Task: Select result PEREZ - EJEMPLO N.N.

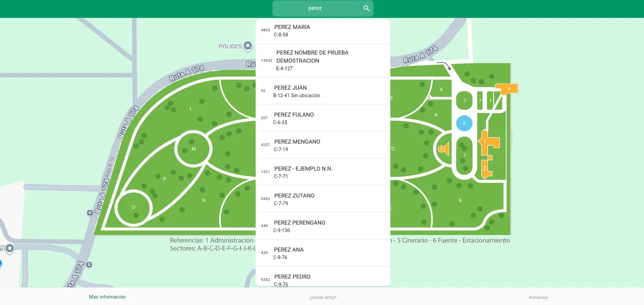Action: 323,172
